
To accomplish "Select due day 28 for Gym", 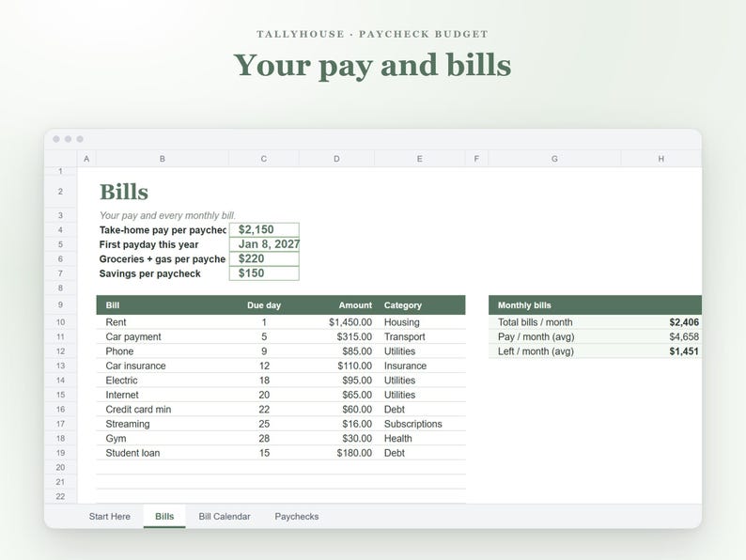I will 264,438.
